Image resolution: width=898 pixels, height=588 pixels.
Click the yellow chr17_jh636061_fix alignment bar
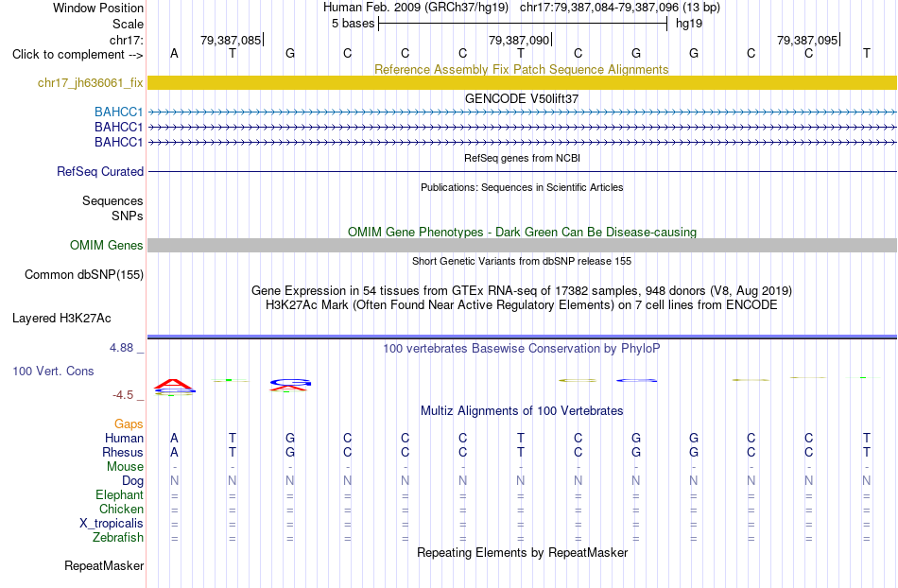(x=522, y=82)
